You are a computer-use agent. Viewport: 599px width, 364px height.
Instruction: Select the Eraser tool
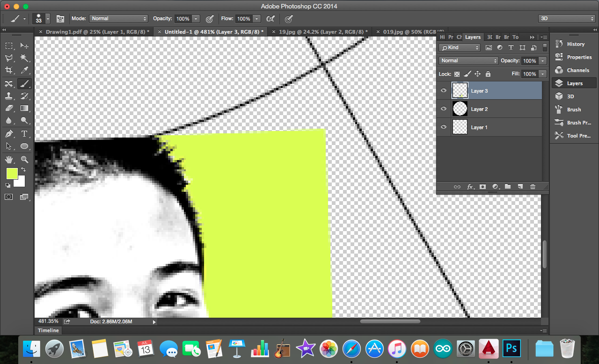[x=9, y=108]
